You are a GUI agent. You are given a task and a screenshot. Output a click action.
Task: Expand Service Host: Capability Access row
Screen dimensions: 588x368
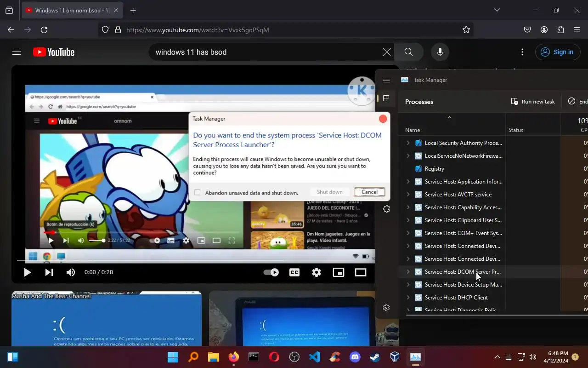pyautogui.click(x=408, y=207)
